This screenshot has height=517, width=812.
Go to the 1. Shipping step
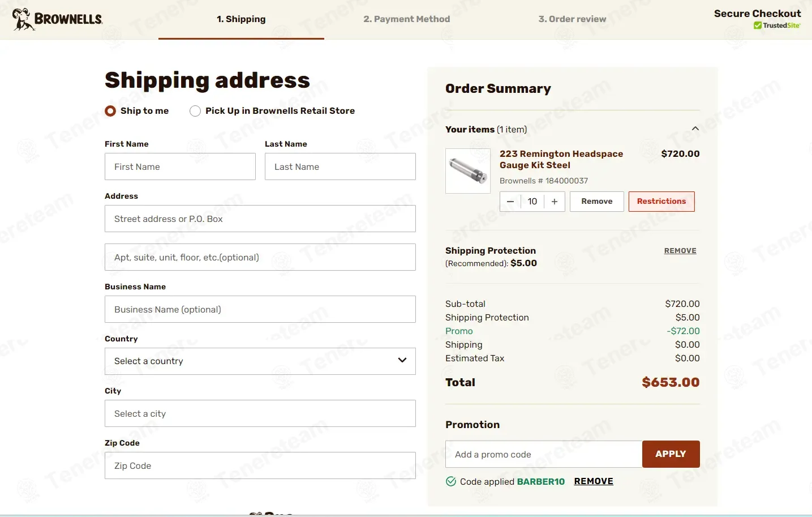pyautogui.click(x=241, y=19)
